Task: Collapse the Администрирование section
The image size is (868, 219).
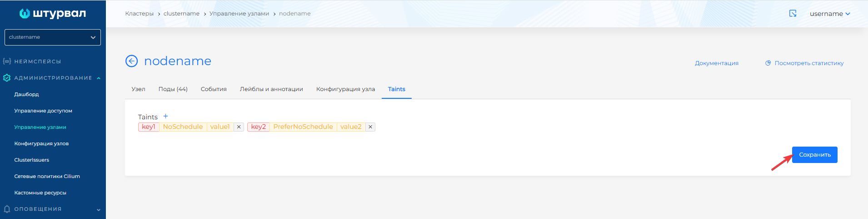Action: pyautogui.click(x=99, y=78)
